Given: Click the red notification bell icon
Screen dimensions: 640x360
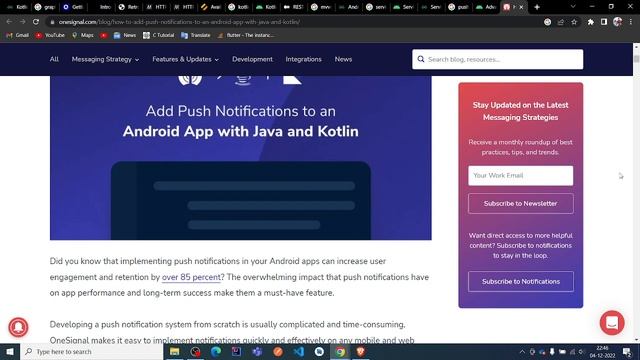Looking at the screenshot, I should [x=18, y=327].
